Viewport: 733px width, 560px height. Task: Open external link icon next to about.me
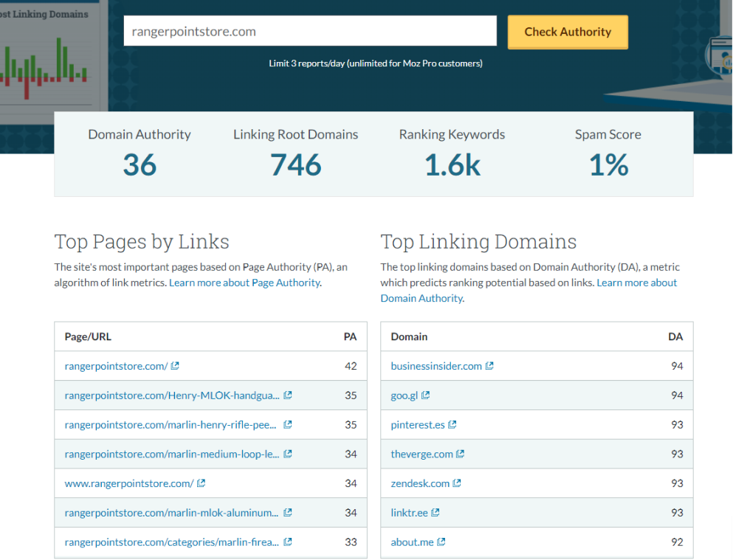(x=441, y=542)
